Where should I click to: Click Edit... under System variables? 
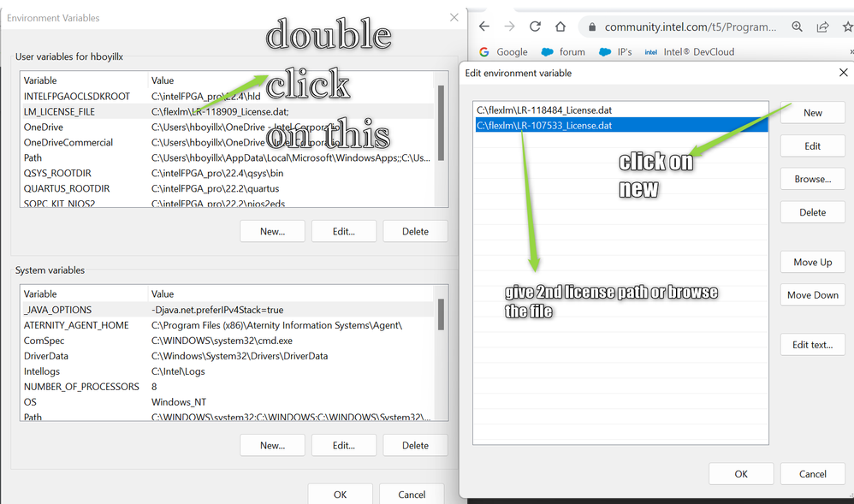[x=344, y=445]
